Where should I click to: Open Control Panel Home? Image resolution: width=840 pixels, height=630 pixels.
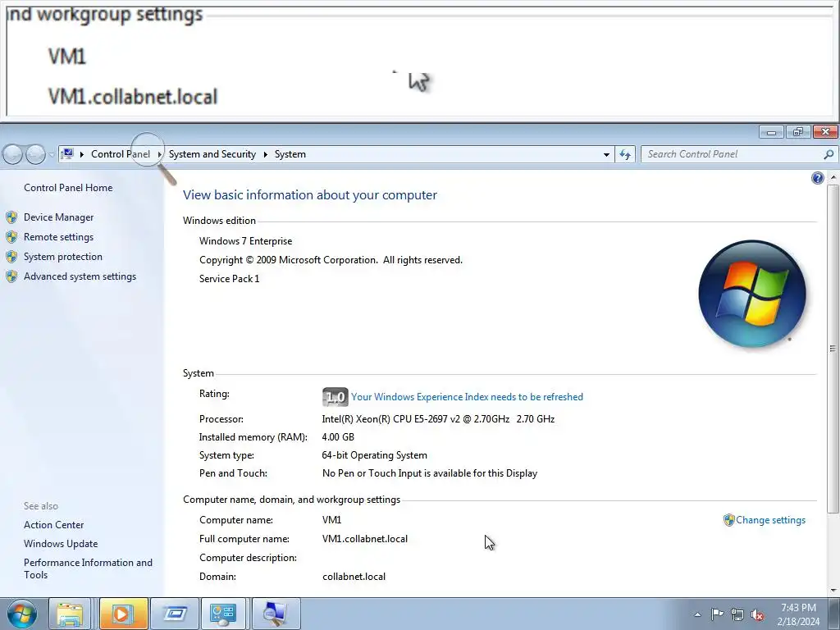click(x=68, y=188)
